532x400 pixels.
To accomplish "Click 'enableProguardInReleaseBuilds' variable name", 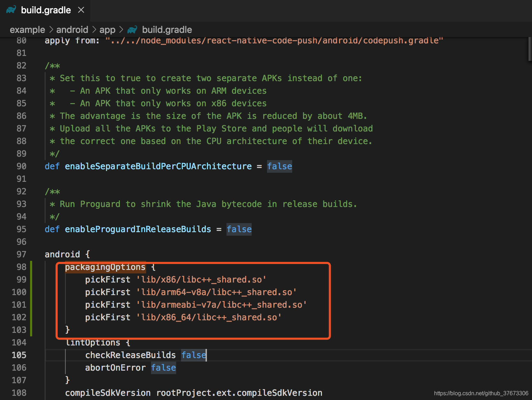I will click(138, 229).
